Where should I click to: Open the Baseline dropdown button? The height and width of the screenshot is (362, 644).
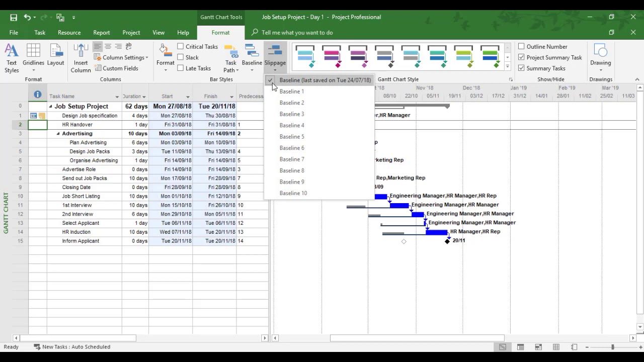pos(252,58)
